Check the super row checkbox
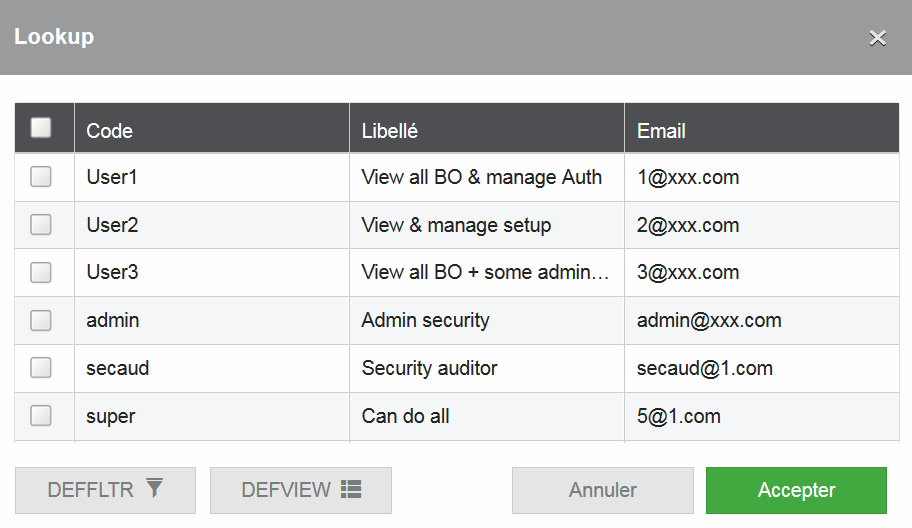The height and width of the screenshot is (528, 912). (41, 416)
